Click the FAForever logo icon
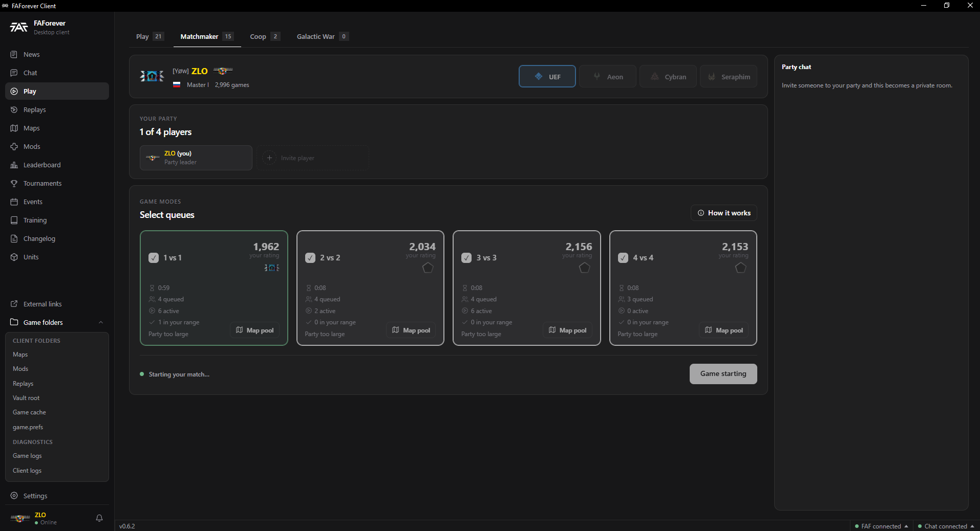 pyautogui.click(x=19, y=27)
